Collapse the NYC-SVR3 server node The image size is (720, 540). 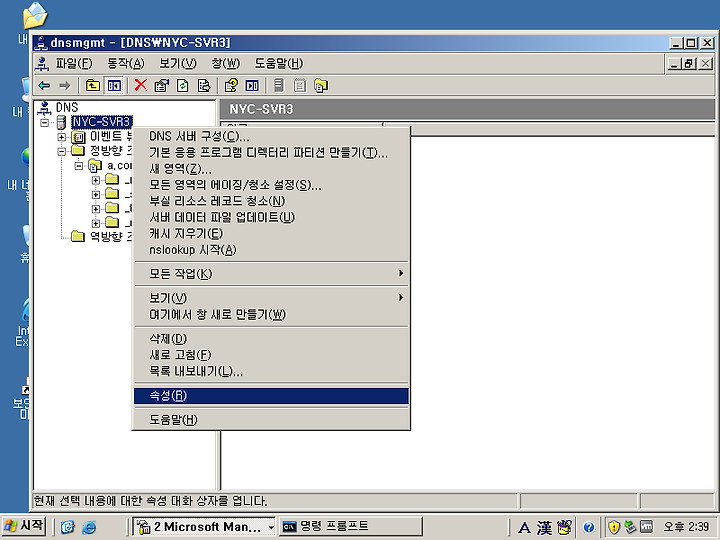45,122
